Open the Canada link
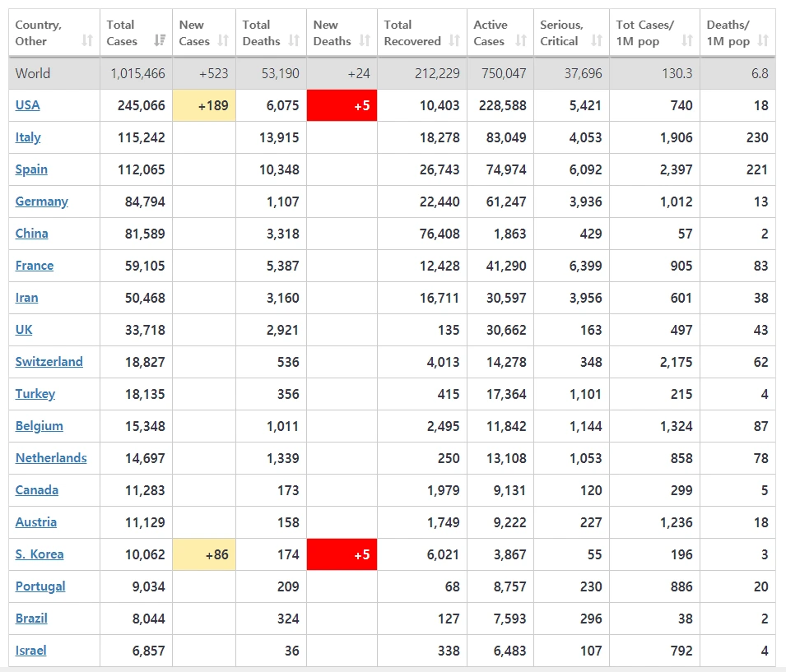The image size is (786, 672). click(36, 490)
